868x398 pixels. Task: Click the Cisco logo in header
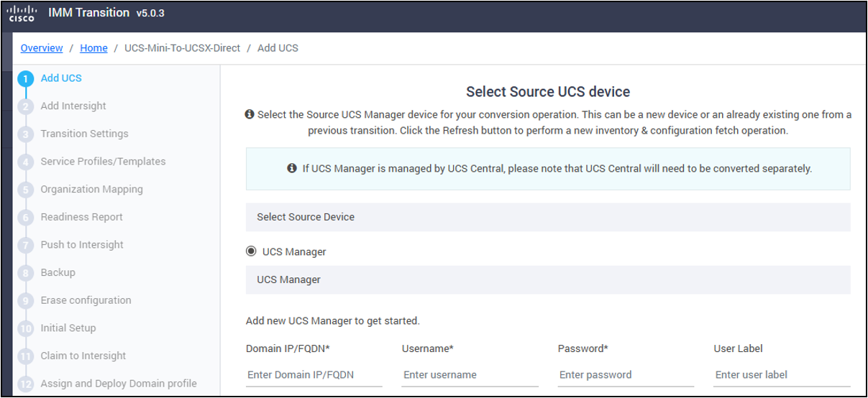click(x=22, y=14)
